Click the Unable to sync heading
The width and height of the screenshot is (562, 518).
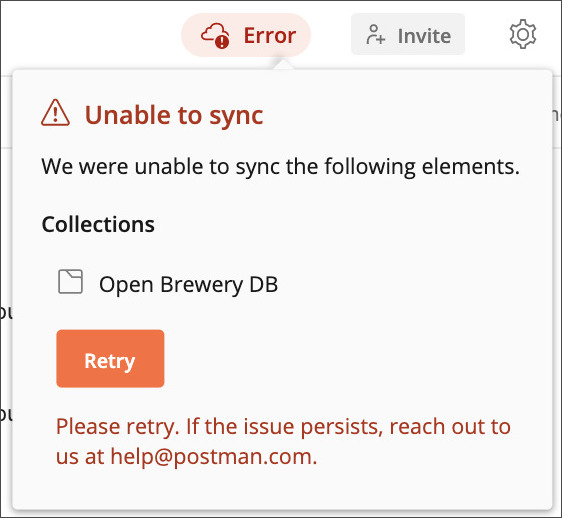174,115
